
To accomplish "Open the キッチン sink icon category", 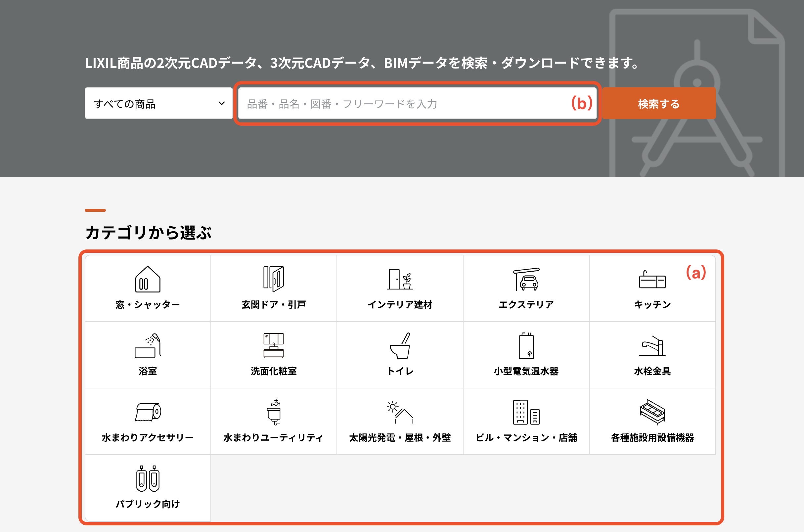I will (x=652, y=280).
